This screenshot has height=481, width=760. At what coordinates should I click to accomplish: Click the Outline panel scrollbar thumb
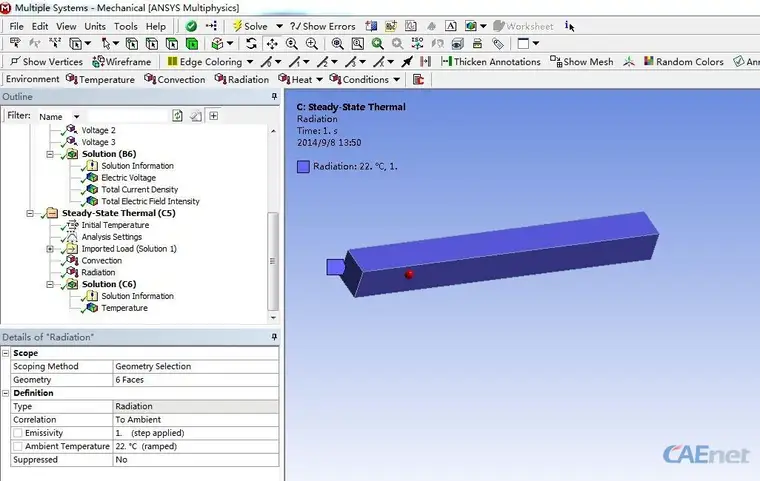273,261
